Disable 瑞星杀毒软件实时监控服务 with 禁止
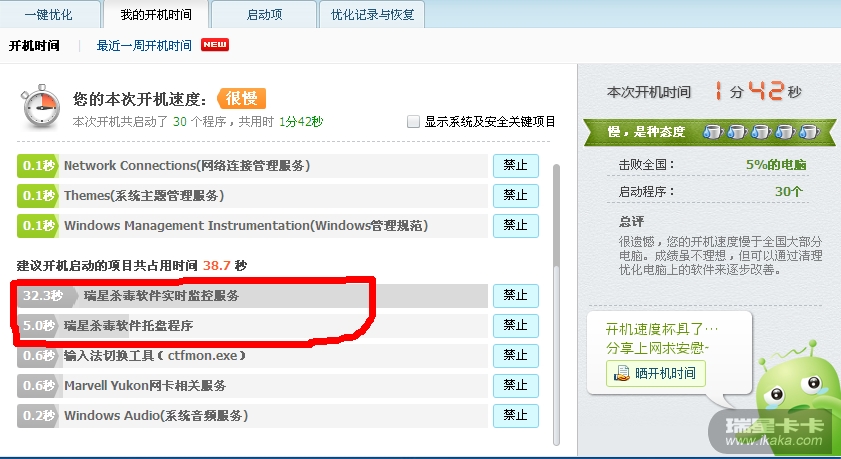The height and width of the screenshot is (459, 841). click(515, 295)
